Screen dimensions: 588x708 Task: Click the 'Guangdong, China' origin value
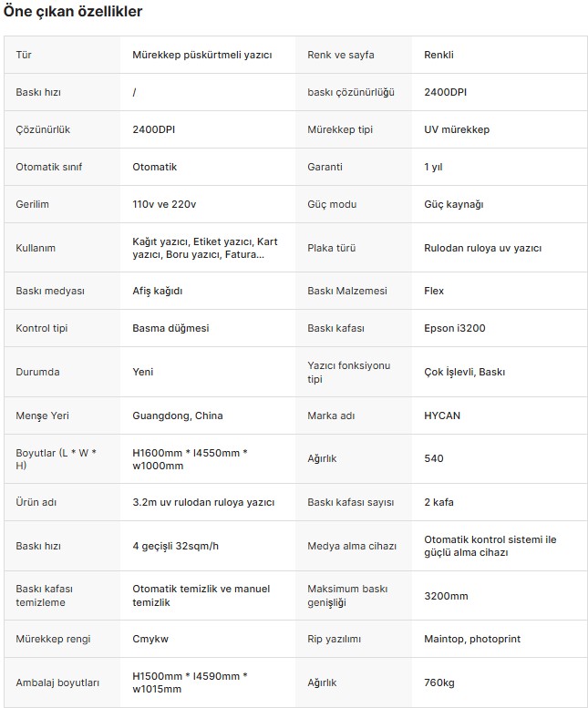pos(178,416)
